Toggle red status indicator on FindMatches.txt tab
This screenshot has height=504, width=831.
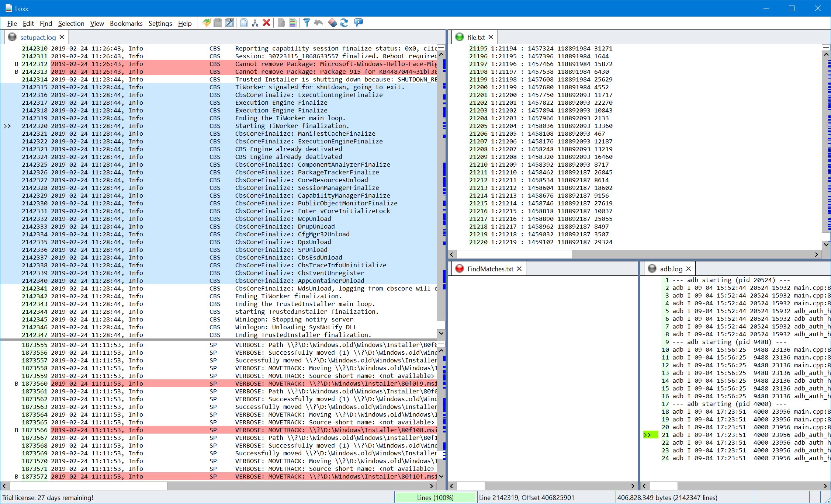tap(460, 268)
